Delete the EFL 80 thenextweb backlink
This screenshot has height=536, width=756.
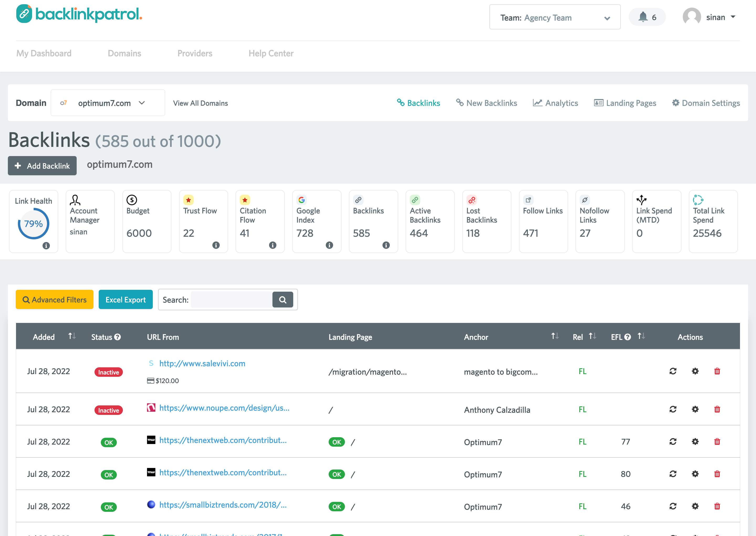[717, 474]
